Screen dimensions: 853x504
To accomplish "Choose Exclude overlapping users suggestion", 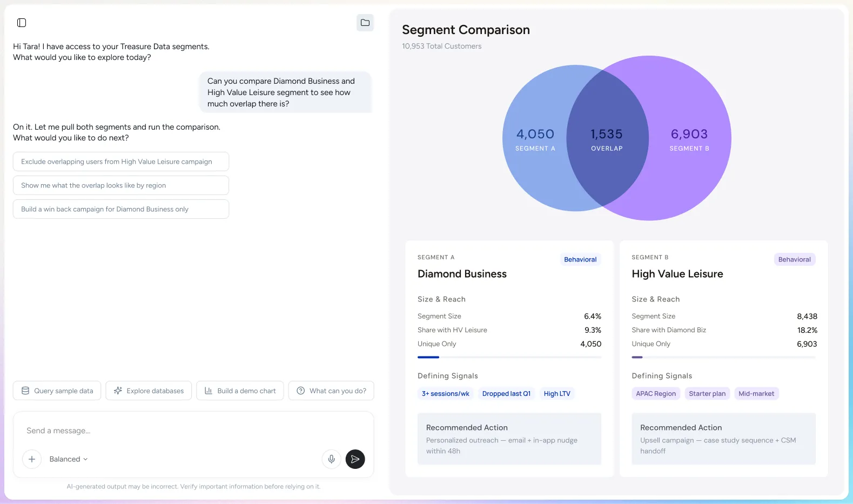I will click(121, 162).
